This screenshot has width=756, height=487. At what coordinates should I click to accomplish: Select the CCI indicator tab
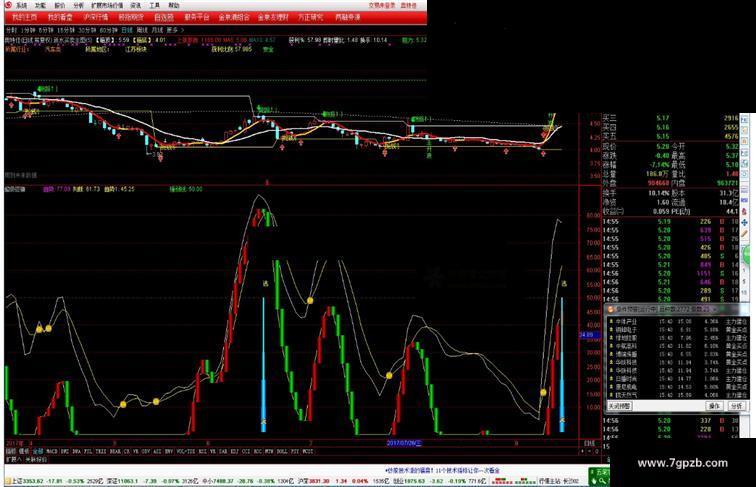click(247, 452)
